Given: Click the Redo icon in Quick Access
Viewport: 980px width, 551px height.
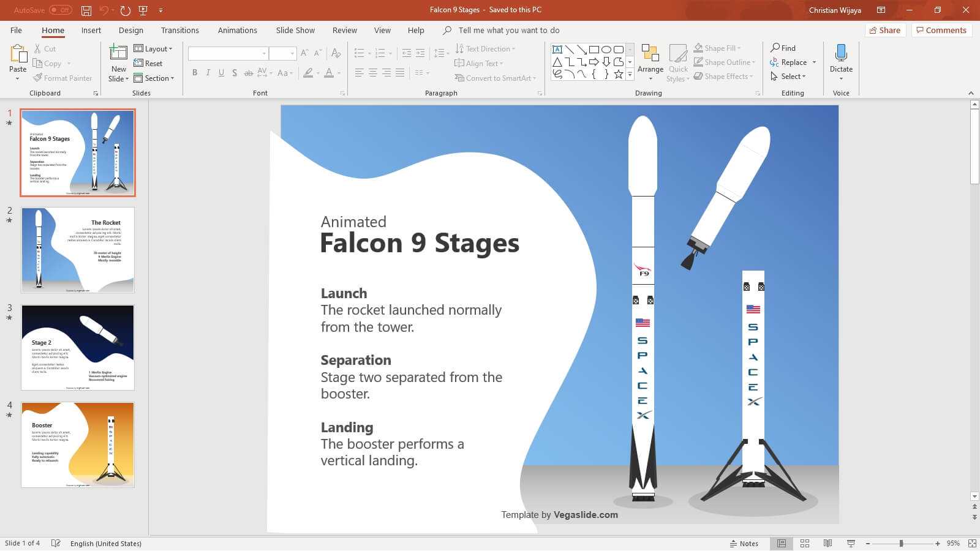Looking at the screenshot, I should [x=126, y=10].
